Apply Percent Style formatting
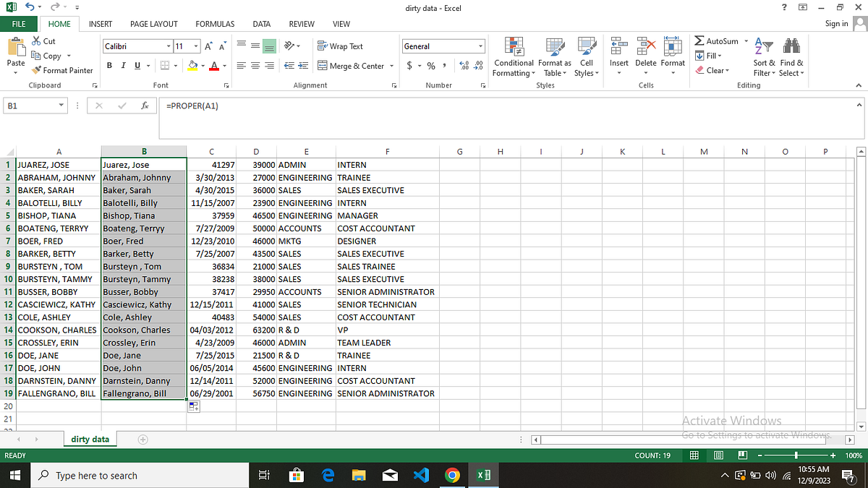Image resolution: width=868 pixels, height=488 pixels. coord(430,65)
